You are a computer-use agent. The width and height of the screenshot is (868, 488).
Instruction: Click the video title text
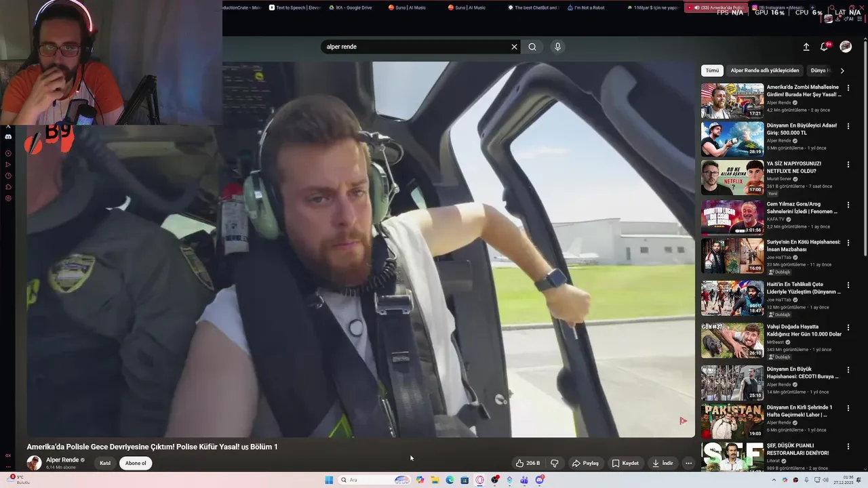pos(153,447)
